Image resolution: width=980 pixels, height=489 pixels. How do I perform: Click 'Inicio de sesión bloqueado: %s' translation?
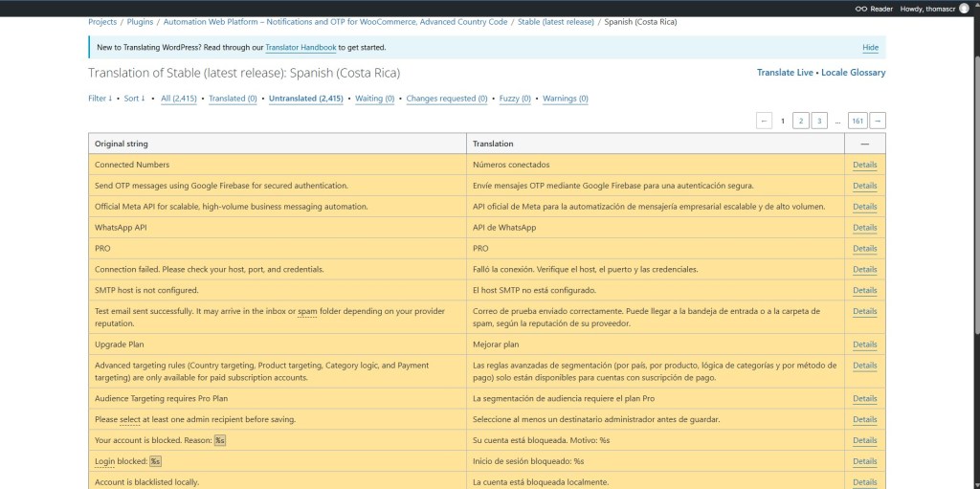[528, 461]
